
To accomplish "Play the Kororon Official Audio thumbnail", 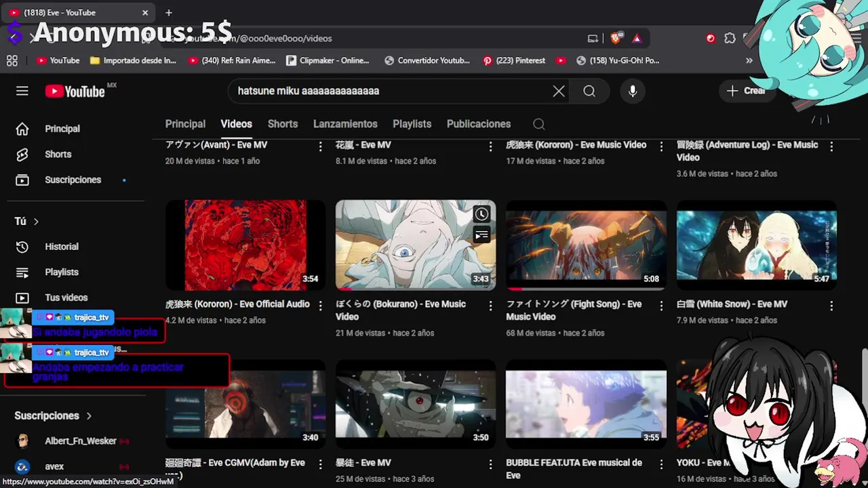I will (x=245, y=245).
